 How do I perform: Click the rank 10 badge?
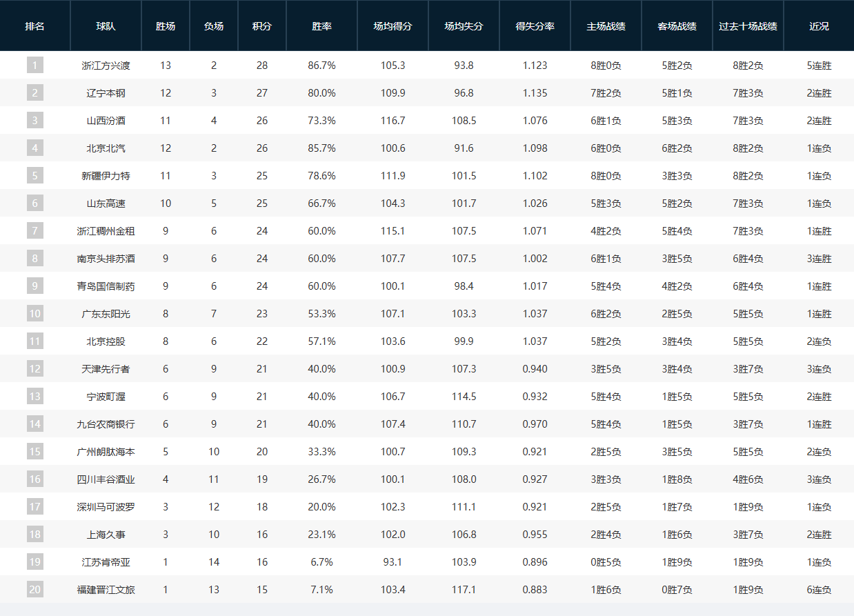pyautogui.click(x=35, y=314)
